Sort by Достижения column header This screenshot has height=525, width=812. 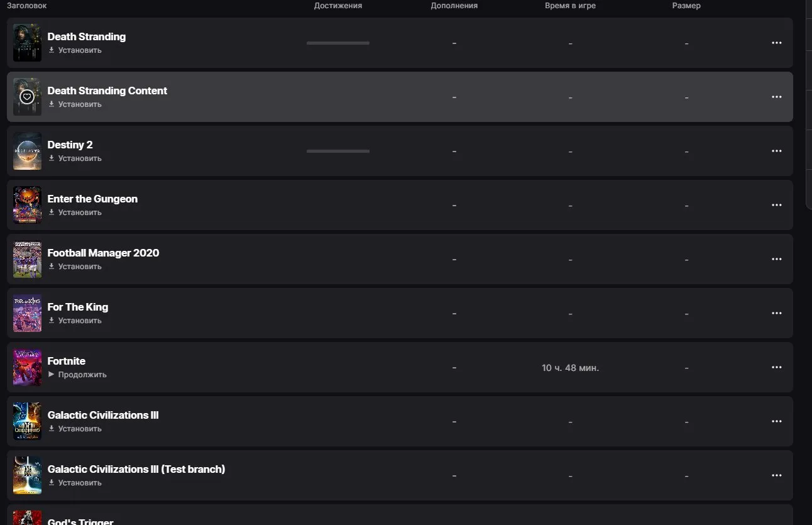coord(338,6)
